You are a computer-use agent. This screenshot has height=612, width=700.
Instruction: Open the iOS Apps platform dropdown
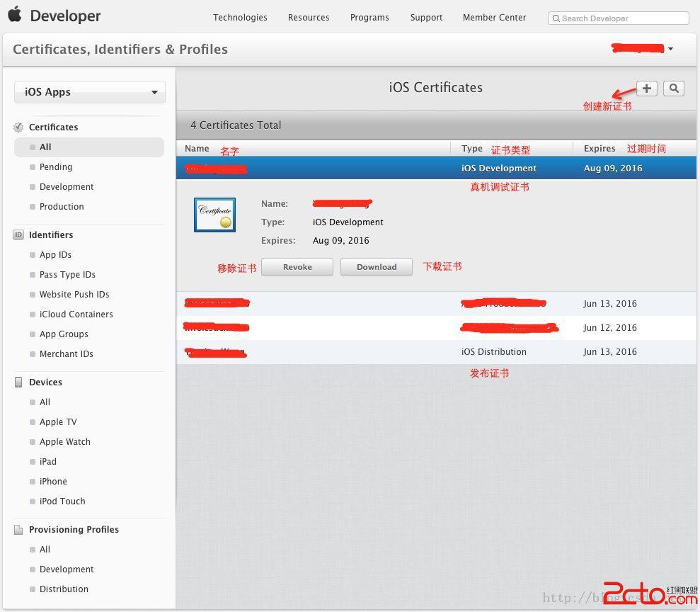(x=90, y=92)
